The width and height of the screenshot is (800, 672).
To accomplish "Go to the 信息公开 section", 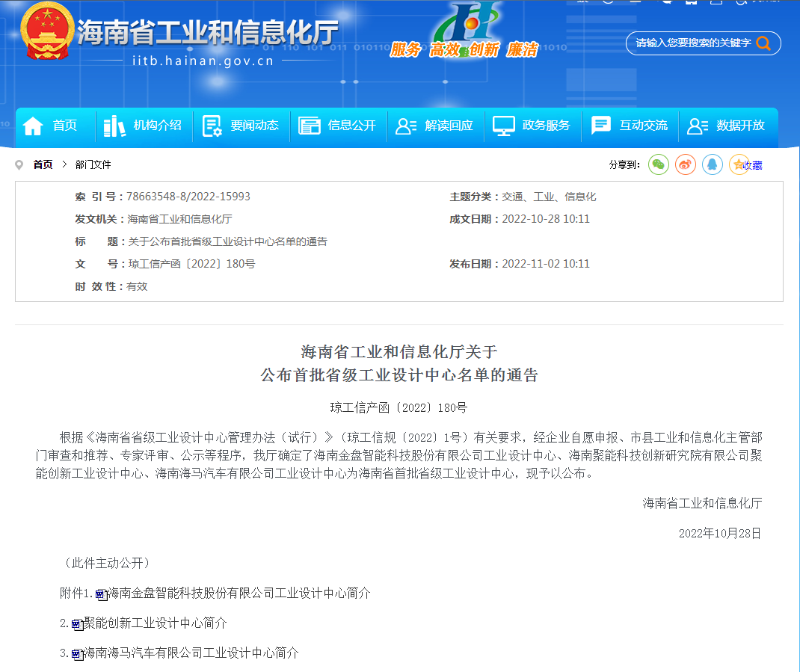I will 339,126.
